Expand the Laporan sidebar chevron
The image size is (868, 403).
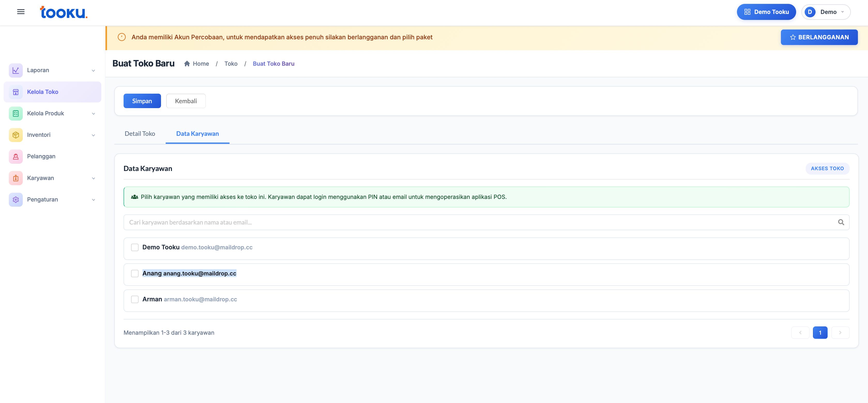(93, 70)
